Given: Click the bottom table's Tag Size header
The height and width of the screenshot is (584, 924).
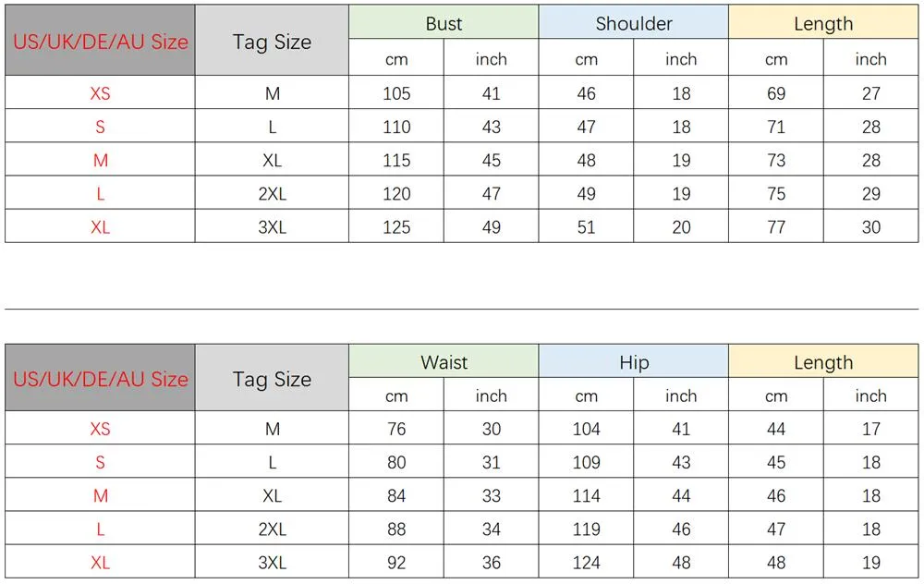Looking at the screenshot, I should (x=272, y=378).
